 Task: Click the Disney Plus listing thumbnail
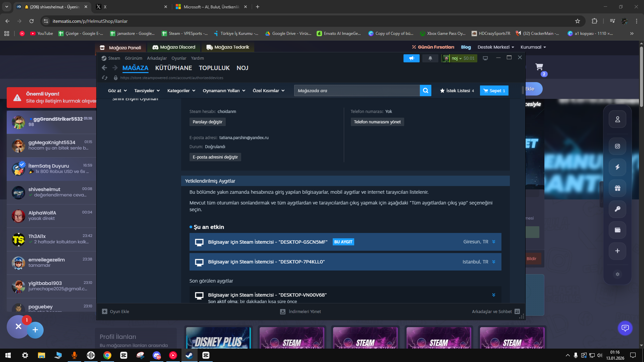tap(218, 338)
